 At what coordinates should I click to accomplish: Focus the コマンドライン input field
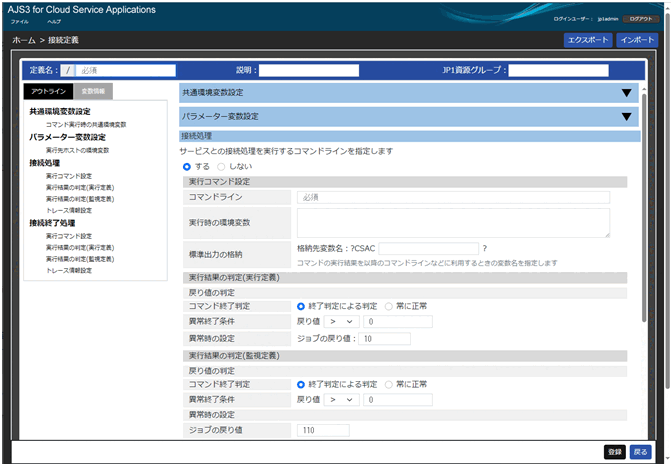coord(453,198)
